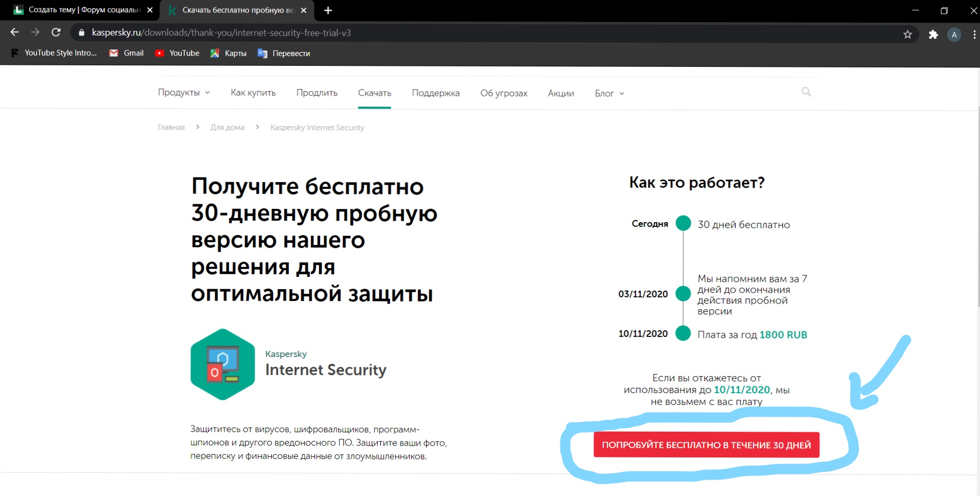Open a new browser tab
Screen dimensions: 980x496
coord(328,10)
